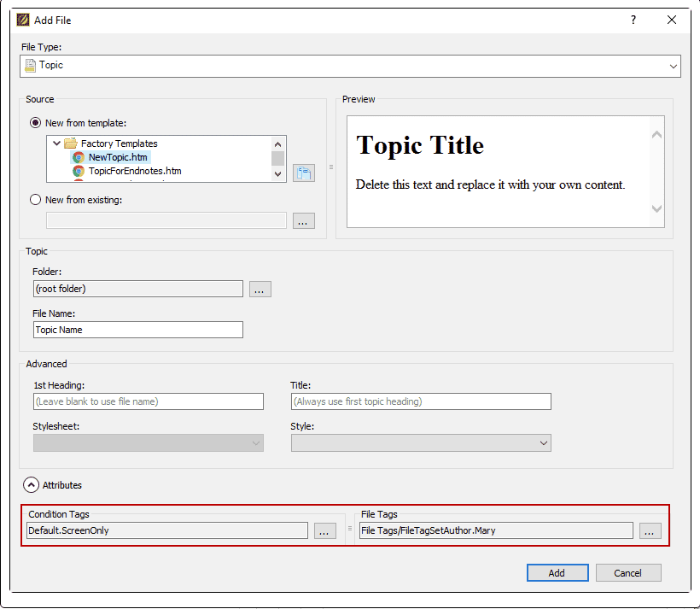
Task: Click the Condition Tags field
Action: (x=167, y=530)
